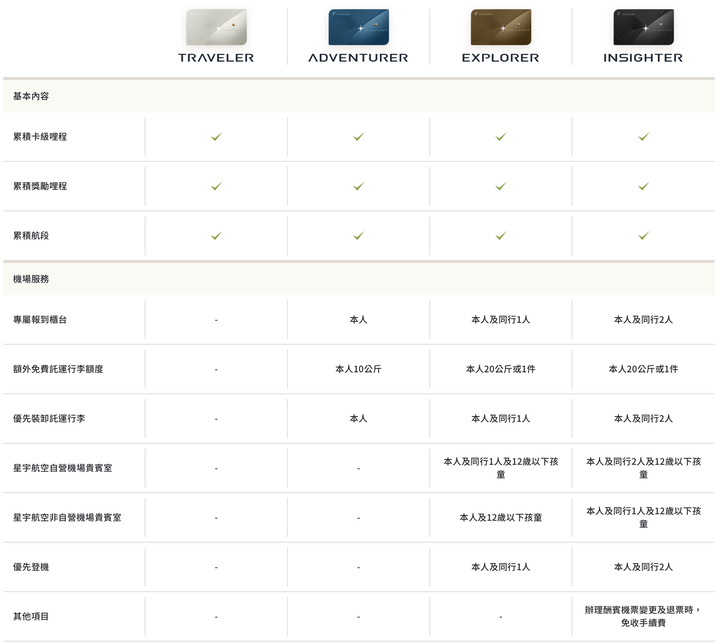Click the EXPLORER checkmark for 累積獎勵哩程
The width and height of the screenshot is (720, 644).
[x=501, y=186]
